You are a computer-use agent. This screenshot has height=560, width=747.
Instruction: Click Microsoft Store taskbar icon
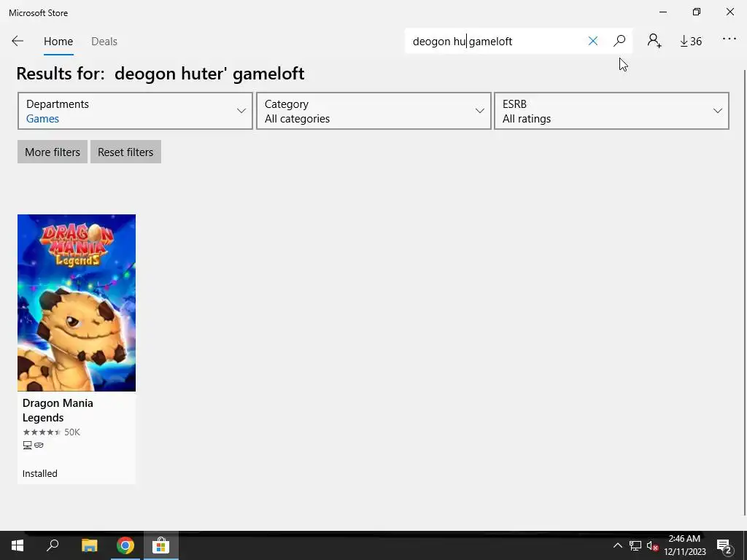tap(161, 545)
